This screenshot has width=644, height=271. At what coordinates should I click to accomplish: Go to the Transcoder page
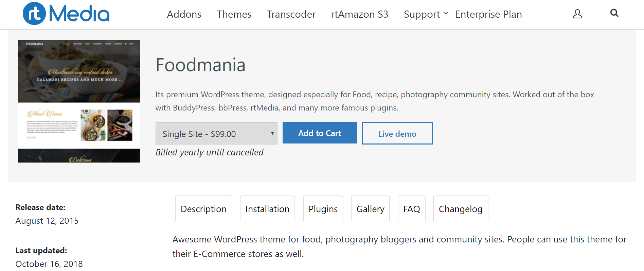coord(291,14)
